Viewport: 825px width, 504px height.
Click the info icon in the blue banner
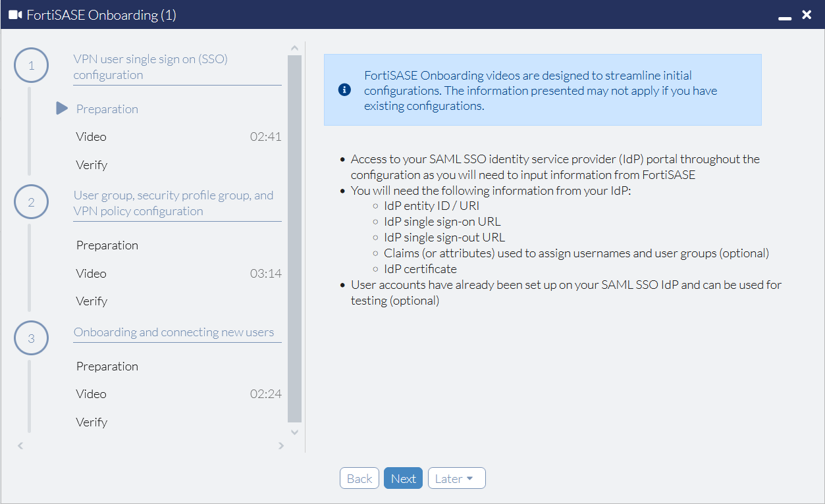point(344,89)
